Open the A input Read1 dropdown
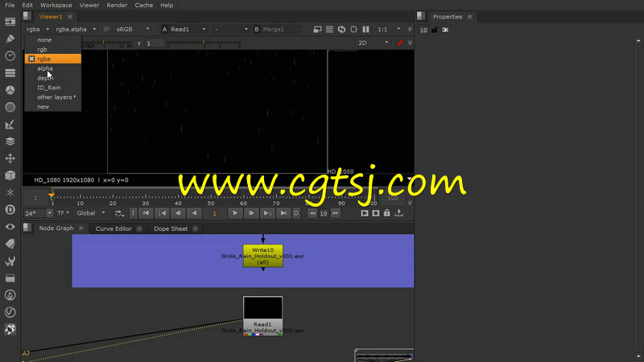Image resolution: width=644 pixels, height=362 pixels. click(188, 29)
